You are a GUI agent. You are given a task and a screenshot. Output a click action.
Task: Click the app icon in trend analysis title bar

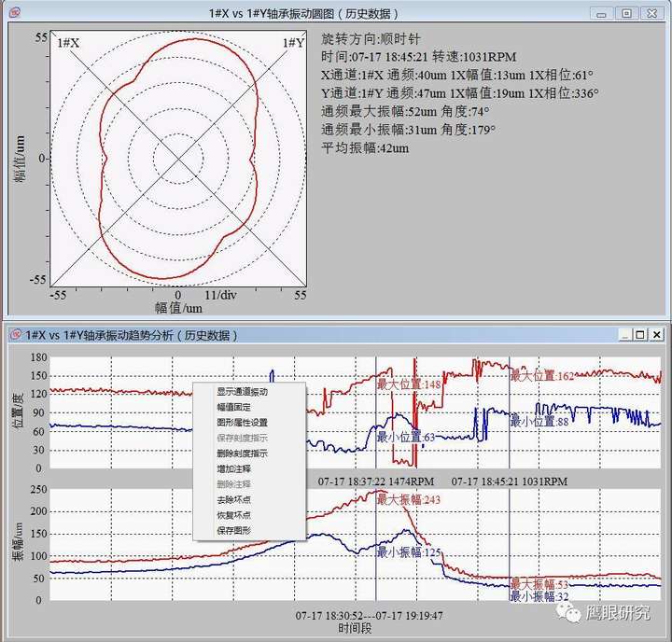(x=16, y=334)
